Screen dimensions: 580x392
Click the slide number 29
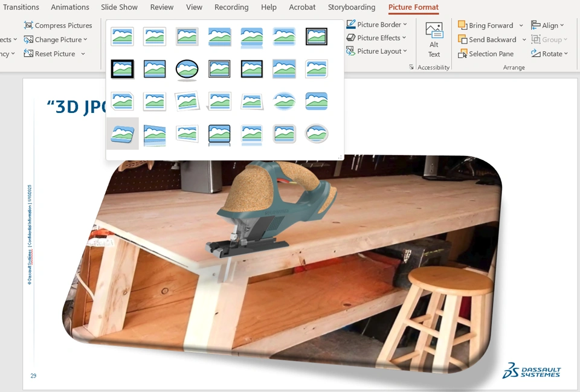pyautogui.click(x=33, y=376)
